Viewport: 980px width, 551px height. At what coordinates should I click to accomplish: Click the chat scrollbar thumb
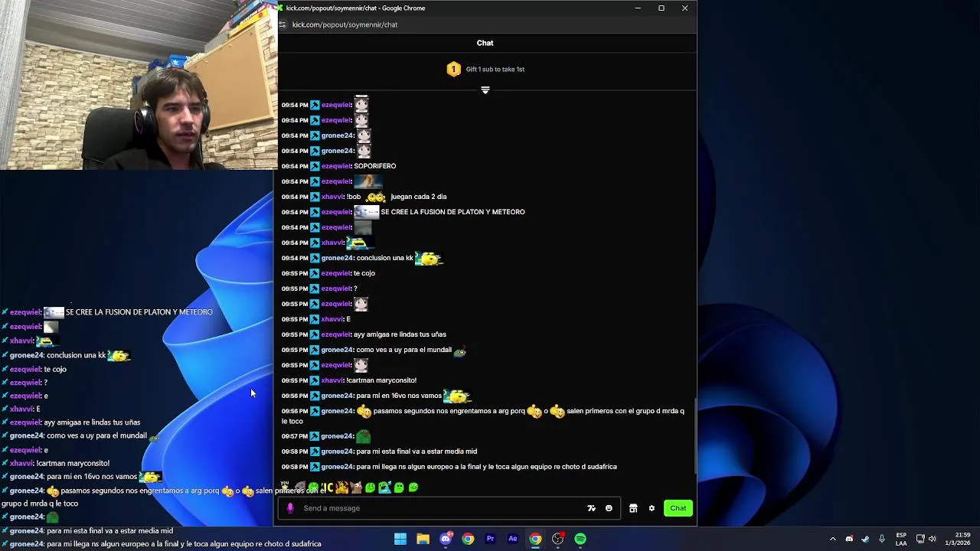(694, 436)
